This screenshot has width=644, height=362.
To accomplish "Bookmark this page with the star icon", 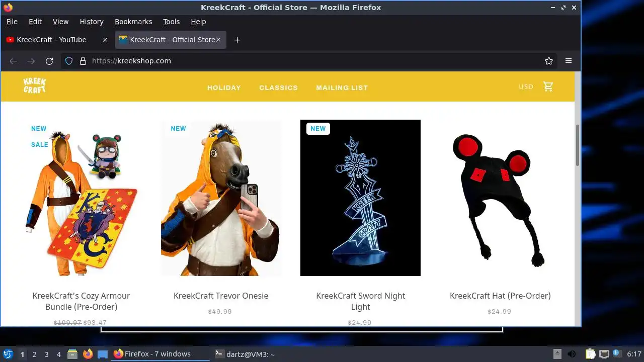I will click(x=549, y=61).
